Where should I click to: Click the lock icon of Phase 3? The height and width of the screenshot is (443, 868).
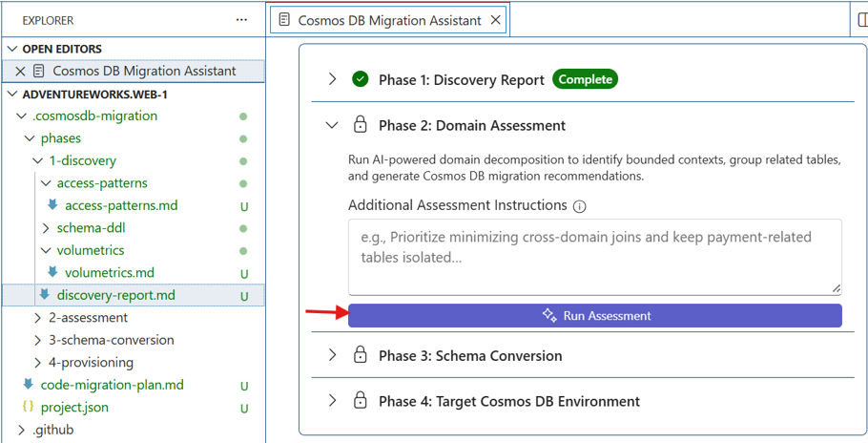[x=361, y=354]
